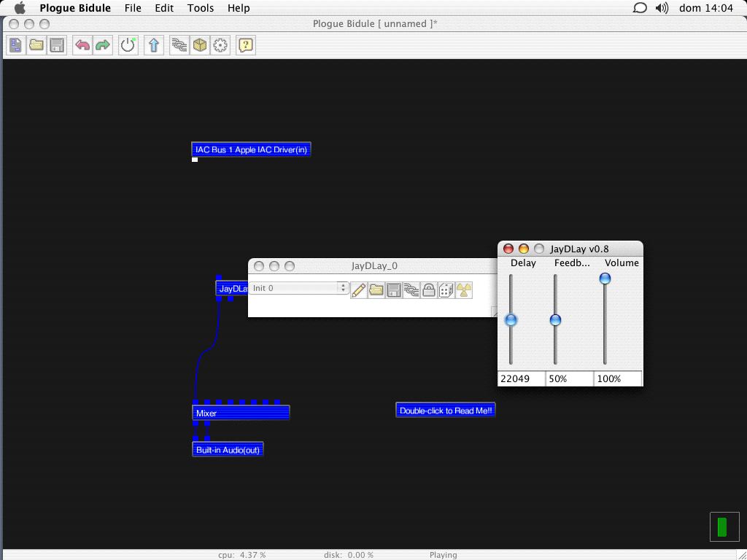This screenshot has width=747, height=560.
Task: Open the Tools menu
Action: (201, 8)
